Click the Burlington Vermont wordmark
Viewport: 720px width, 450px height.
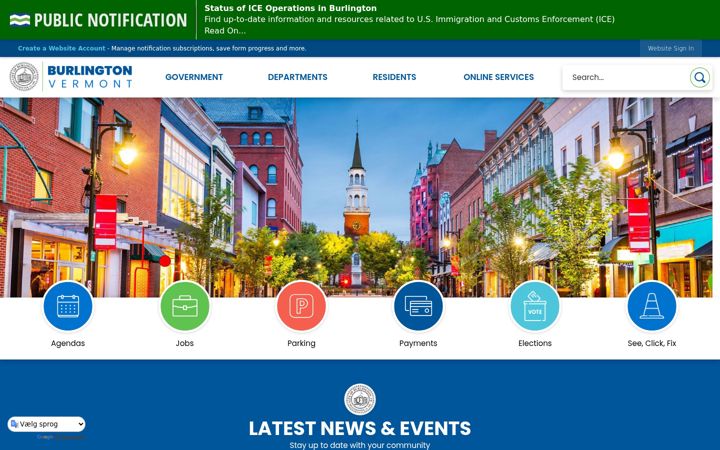(x=90, y=77)
